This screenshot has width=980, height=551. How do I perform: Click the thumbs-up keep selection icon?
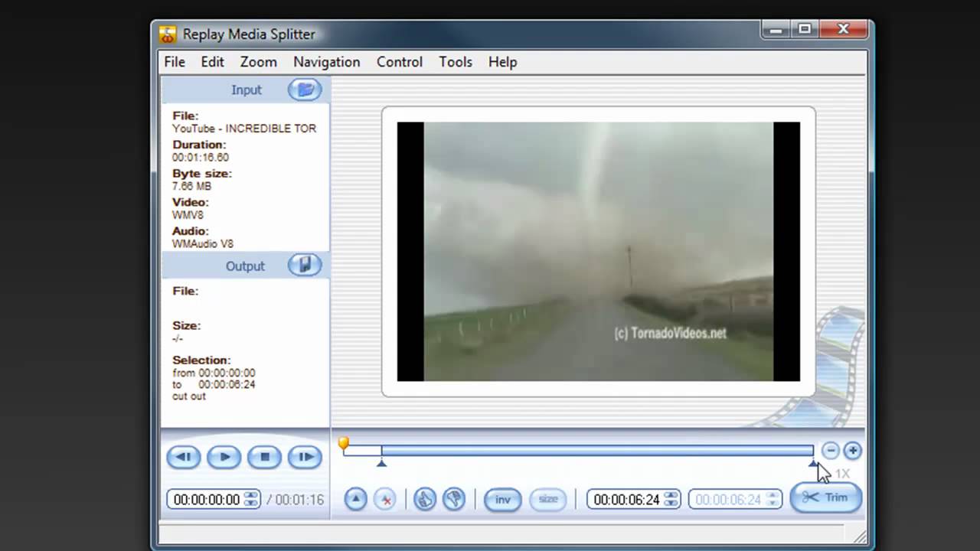[425, 499]
